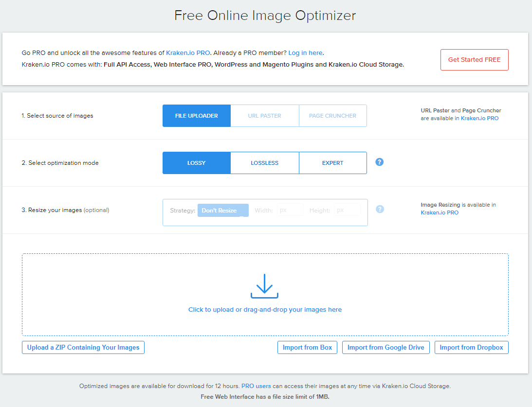Select the FILE UPLOADER source tab

tap(196, 116)
